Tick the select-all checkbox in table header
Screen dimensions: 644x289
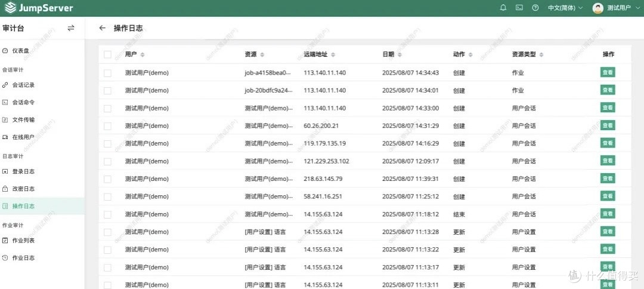[107, 54]
